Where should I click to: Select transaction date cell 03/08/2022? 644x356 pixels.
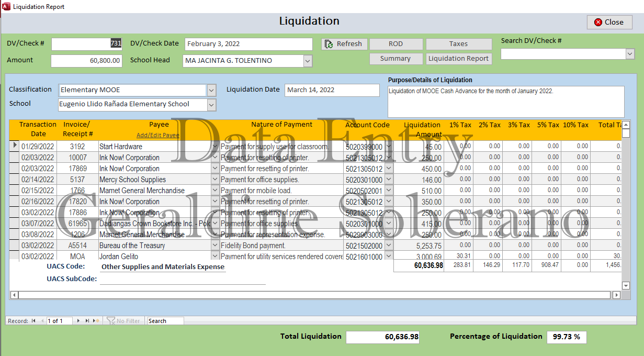[x=38, y=235]
